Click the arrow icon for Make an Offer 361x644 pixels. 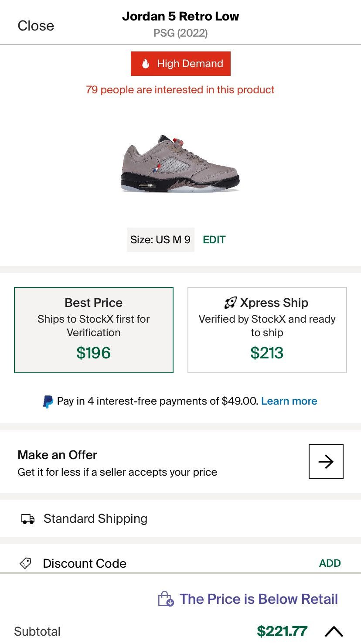tap(326, 462)
